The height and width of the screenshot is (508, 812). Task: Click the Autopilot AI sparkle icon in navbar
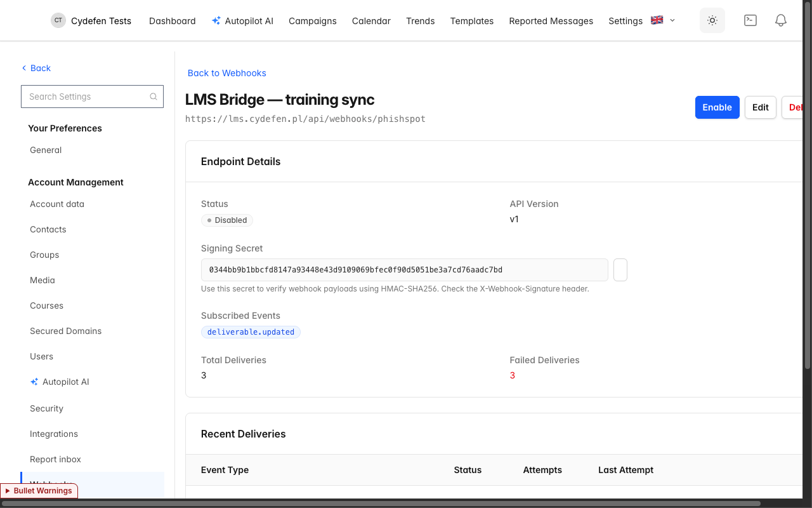pos(216,21)
